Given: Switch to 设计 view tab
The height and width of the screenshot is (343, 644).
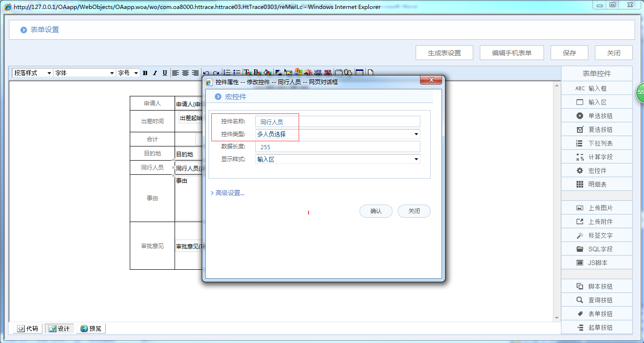Looking at the screenshot, I should pyautogui.click(x=59, y=328).
